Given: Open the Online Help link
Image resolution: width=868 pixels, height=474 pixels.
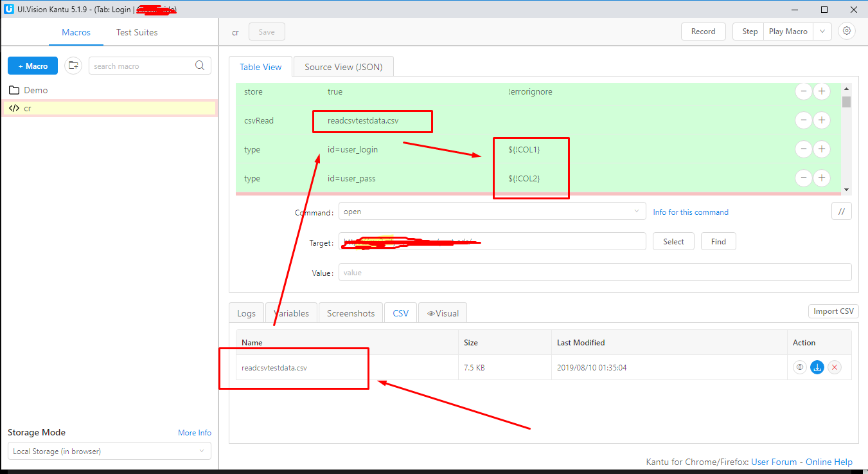Looking at the screenshot, I should pos(829,462).
